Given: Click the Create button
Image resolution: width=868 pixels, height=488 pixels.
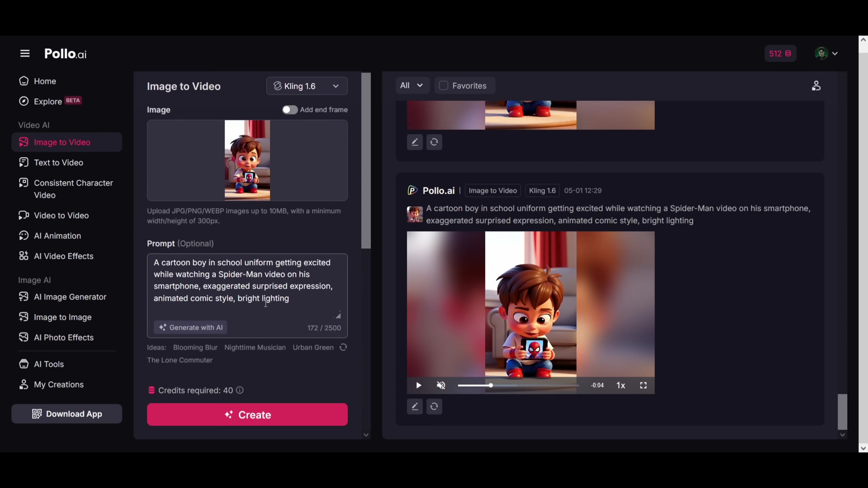Looking at the screenshot, I should point(247,415).
